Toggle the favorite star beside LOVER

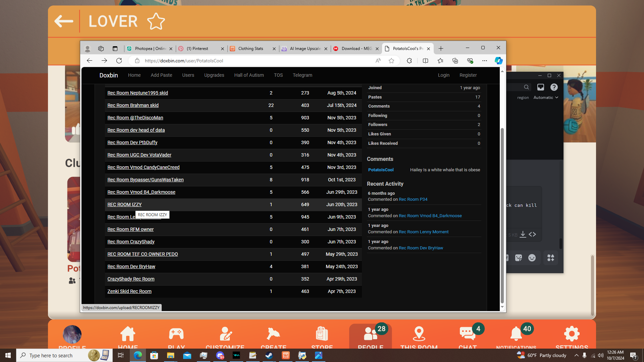(156, 21)
